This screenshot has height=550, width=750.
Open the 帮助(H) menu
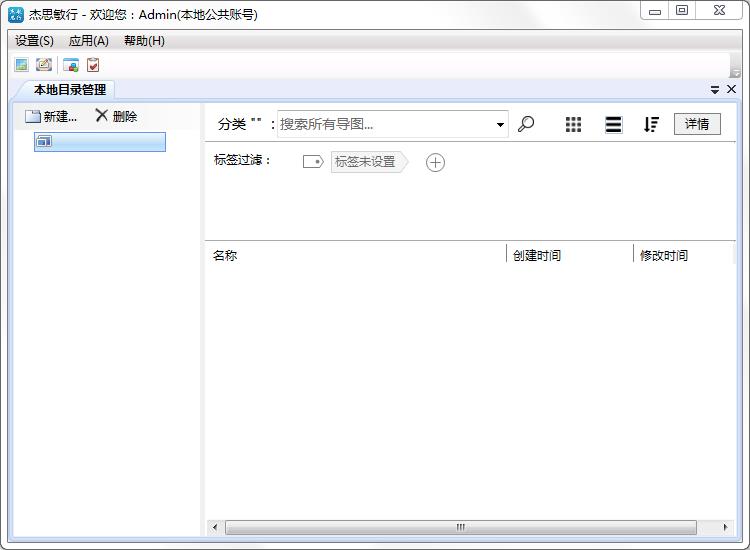click(x=144, y=41)
